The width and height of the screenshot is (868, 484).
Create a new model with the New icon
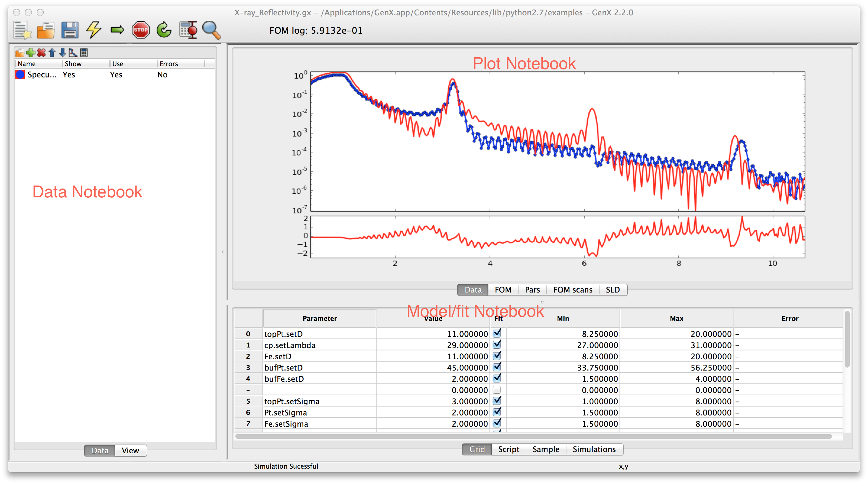[x=22, y=30]
